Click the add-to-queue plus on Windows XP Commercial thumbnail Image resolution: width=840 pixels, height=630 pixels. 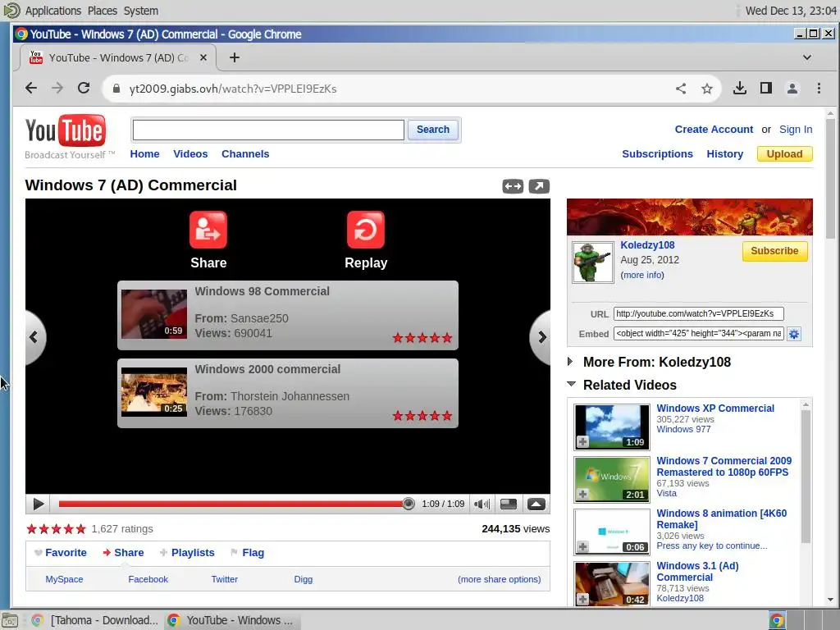[x=583, y=442]
